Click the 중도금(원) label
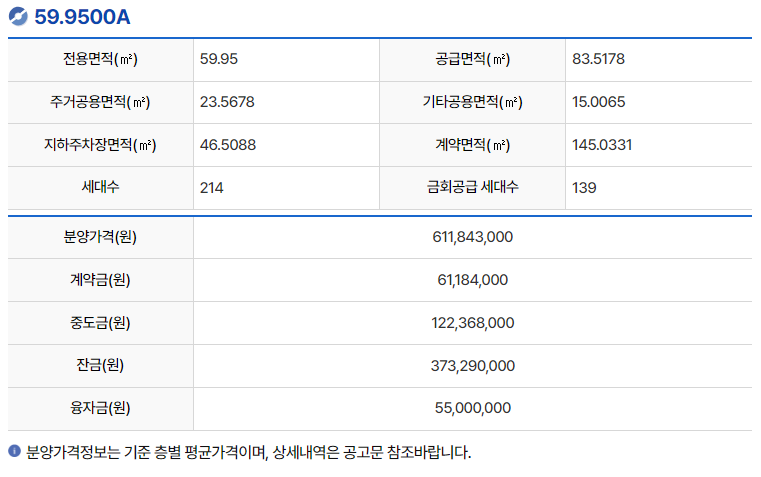Viewport: 761px width, 477px height. pos(100,323)
